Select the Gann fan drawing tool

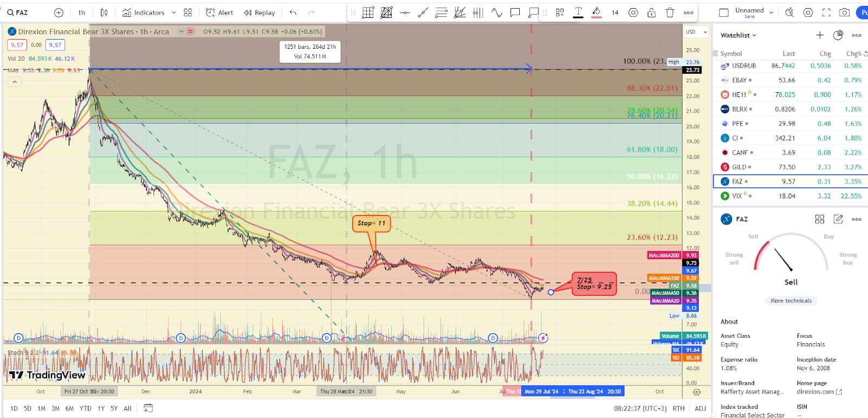[x=460, y=12]
